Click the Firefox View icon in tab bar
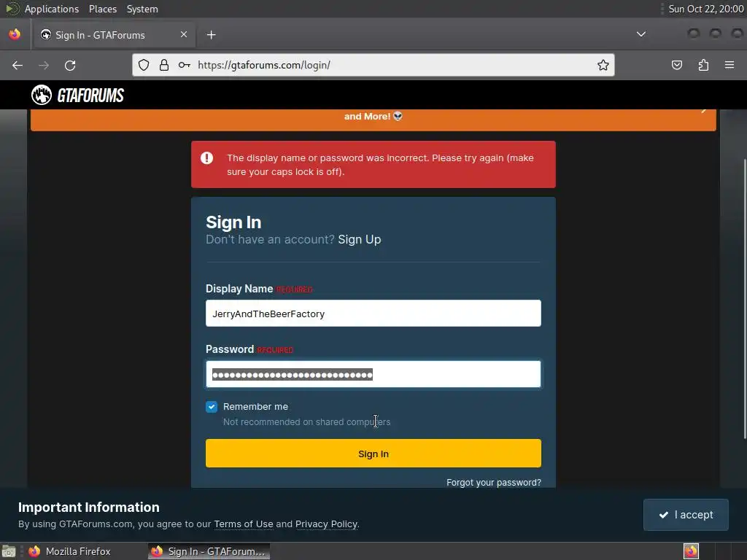 pyautogui.click(x=15, y=34)
